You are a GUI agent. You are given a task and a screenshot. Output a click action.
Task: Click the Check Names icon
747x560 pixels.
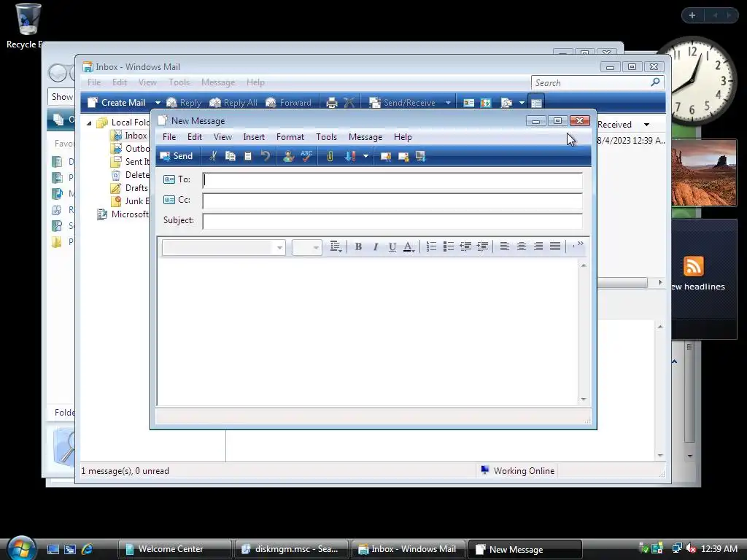[x=288, y=156]
